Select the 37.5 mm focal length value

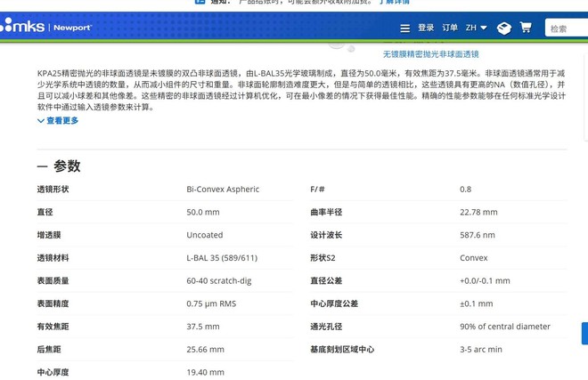click(203, 327)
